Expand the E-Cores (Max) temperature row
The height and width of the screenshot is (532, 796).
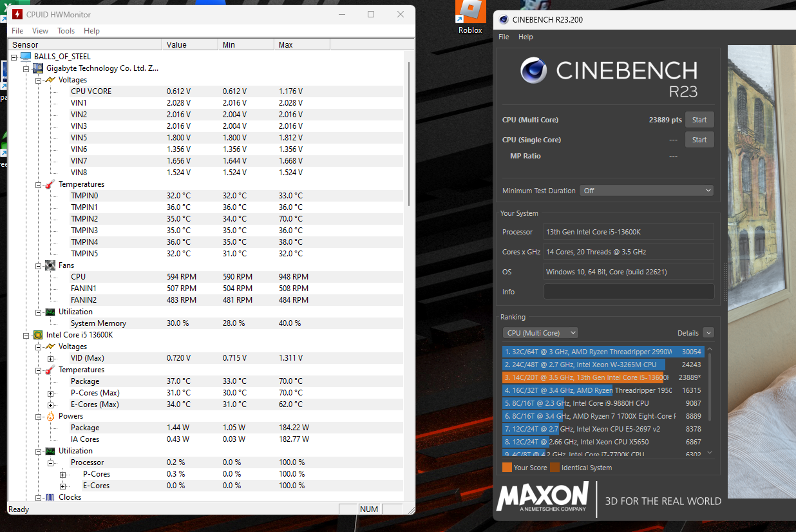(x=51, y=404)
